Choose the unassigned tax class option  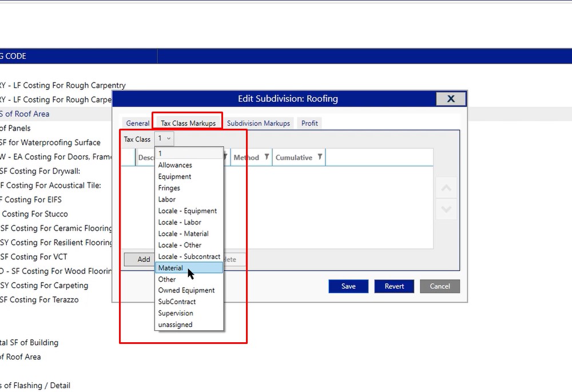coord(175,324)
